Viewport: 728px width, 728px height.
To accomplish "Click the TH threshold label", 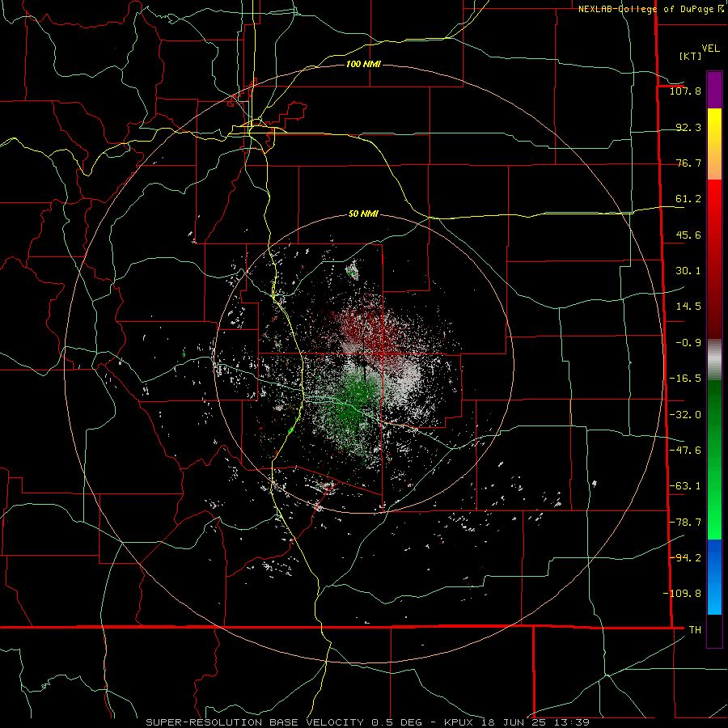I will pos(695,629).
